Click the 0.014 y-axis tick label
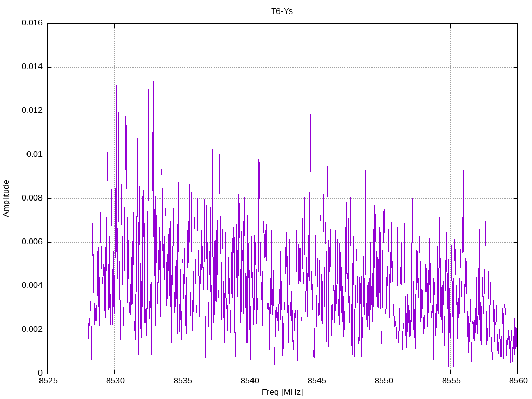This screenshot has height=399, width=532. pyautogui.click(x=32, y=66)
